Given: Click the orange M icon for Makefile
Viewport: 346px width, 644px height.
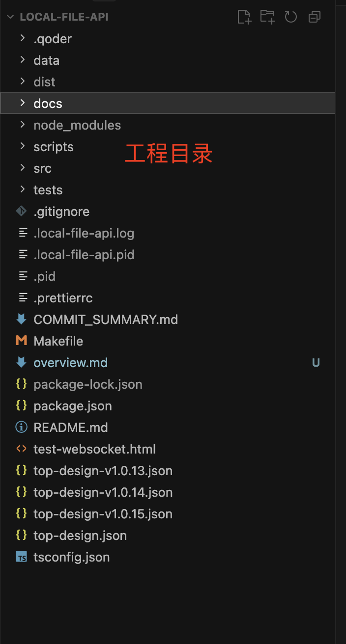Looking at the screenshot, I should [x=21, y=341].
